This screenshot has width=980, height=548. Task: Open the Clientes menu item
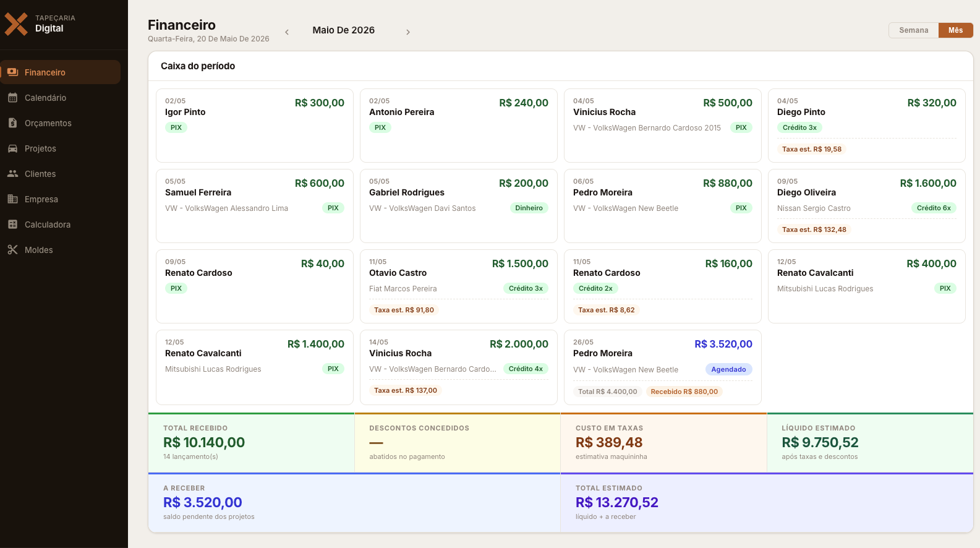click(x=61, y=174)
